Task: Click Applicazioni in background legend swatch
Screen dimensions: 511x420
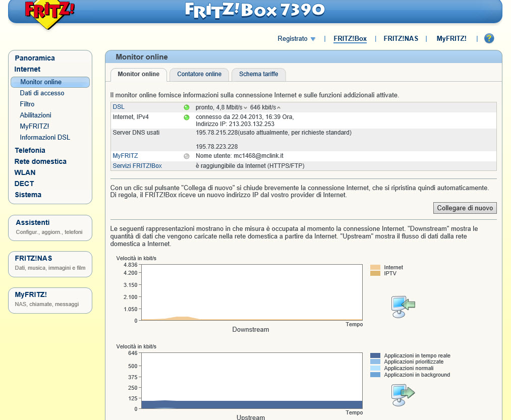Action: tap(375, 375)
